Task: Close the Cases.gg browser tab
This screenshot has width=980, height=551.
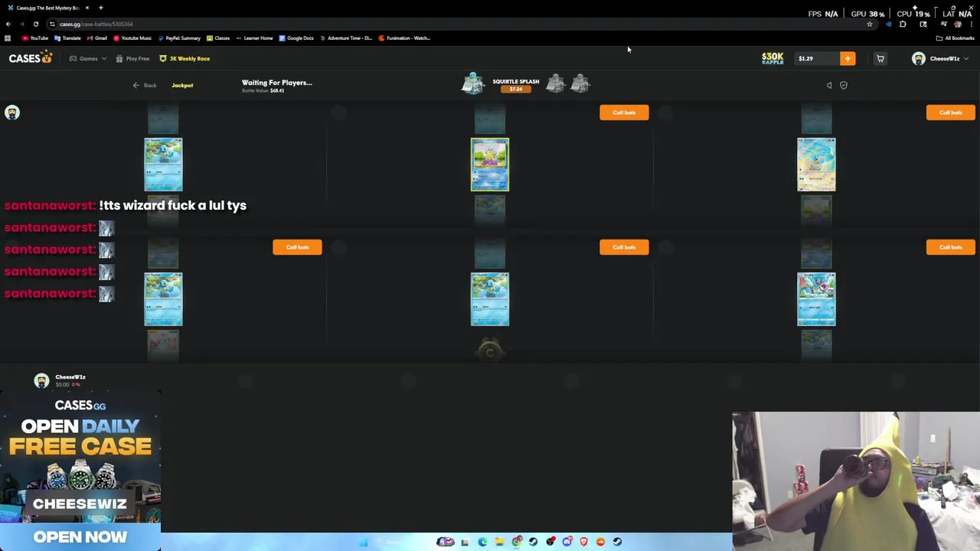Action: tap(87, 8)
